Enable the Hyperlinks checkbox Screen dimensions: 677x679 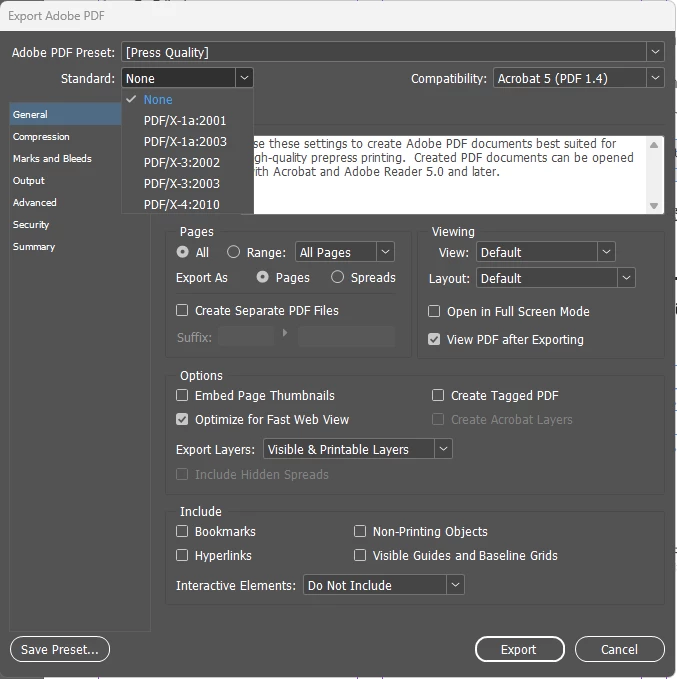coord(182,555)
